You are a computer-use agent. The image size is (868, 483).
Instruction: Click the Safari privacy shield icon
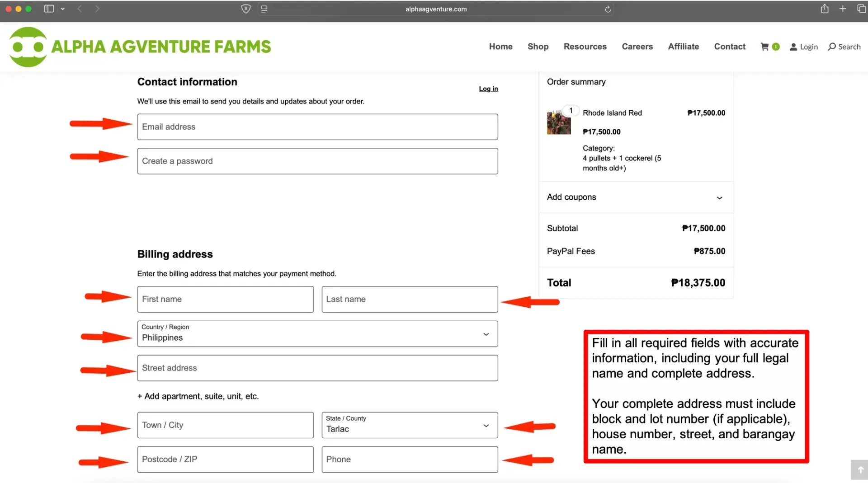(245, 9)
